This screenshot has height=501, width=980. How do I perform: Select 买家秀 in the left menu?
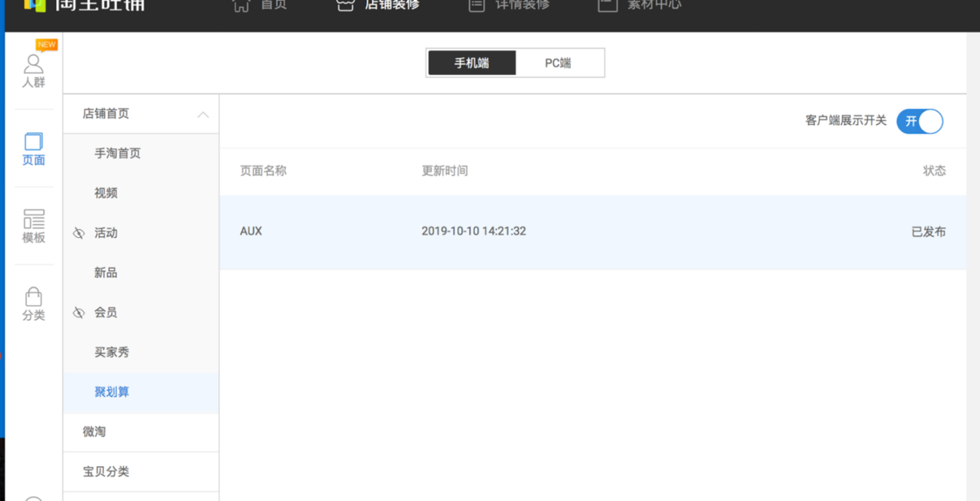click(x=112, y=352)
